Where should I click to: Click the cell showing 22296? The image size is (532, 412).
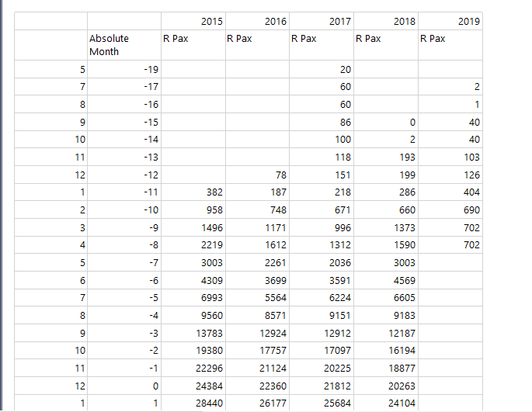[x=193, y=369]
